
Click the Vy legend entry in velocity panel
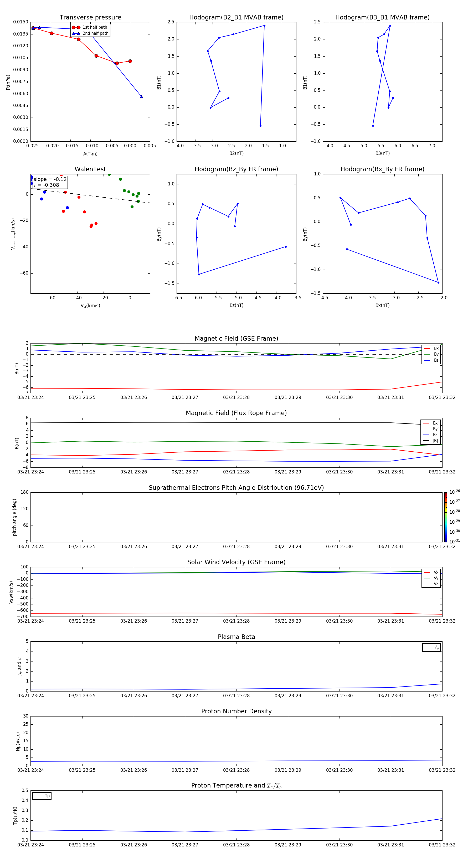tap(431, 578)
